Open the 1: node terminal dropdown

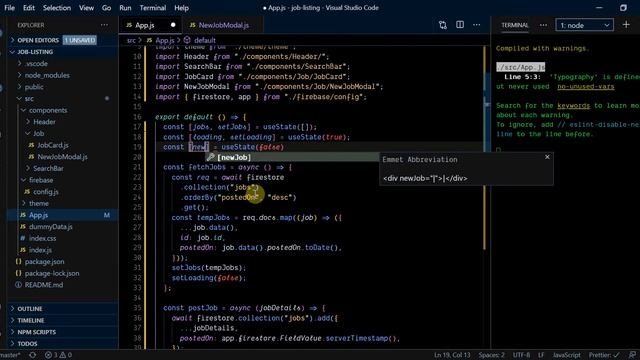584,25
